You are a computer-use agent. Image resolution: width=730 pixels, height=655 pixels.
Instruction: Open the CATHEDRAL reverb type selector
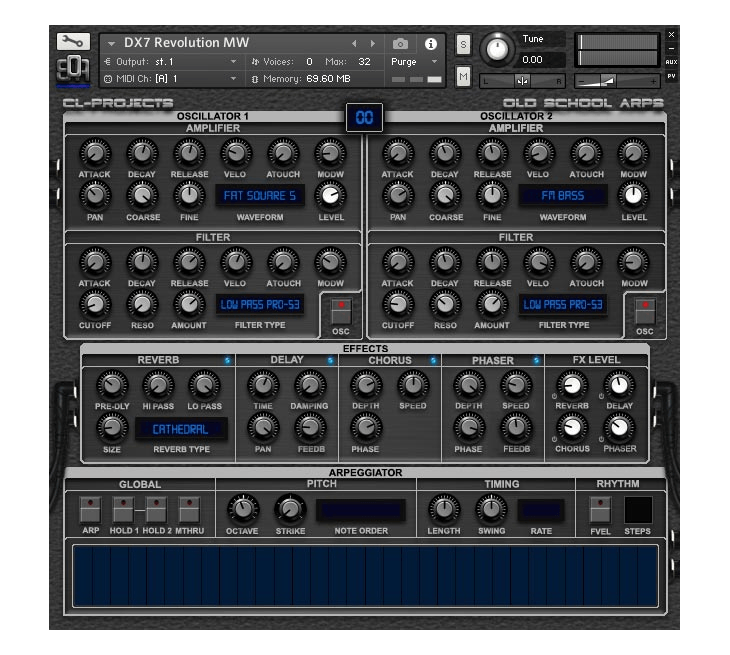click(x=181, y=430)
